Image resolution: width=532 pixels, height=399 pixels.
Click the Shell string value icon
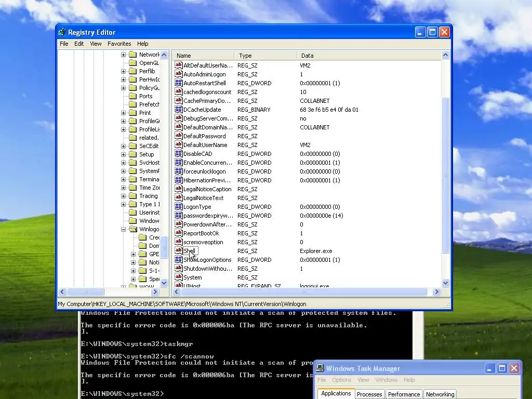point(179,250)
